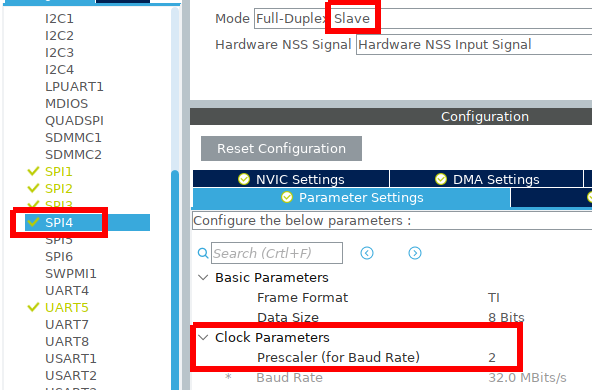This screenshot has height=390, width=592.
Task: Switch to the Parameter Settings tab
Action: (x=351, y=197)
